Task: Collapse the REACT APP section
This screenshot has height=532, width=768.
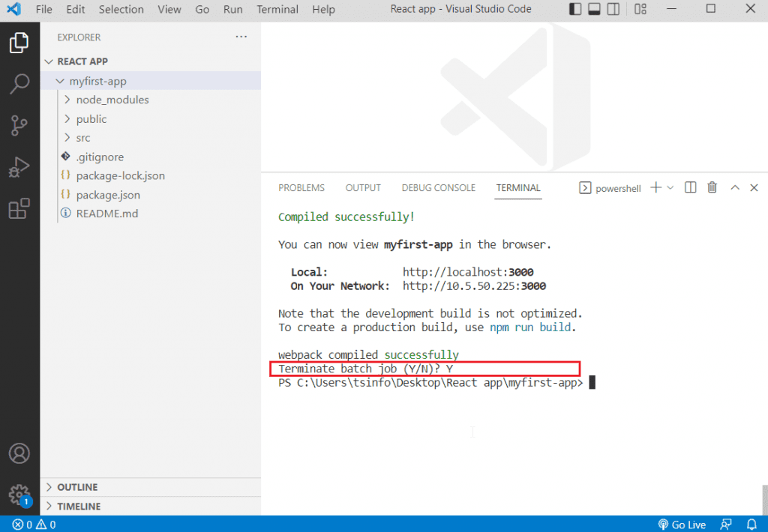Action: pyautogui.click(x=150, y=61)
